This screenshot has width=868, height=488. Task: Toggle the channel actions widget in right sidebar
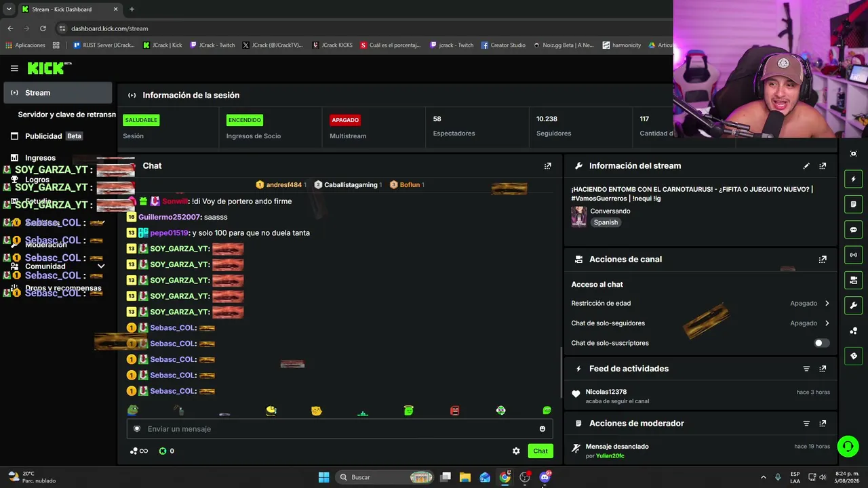point(854,280)
